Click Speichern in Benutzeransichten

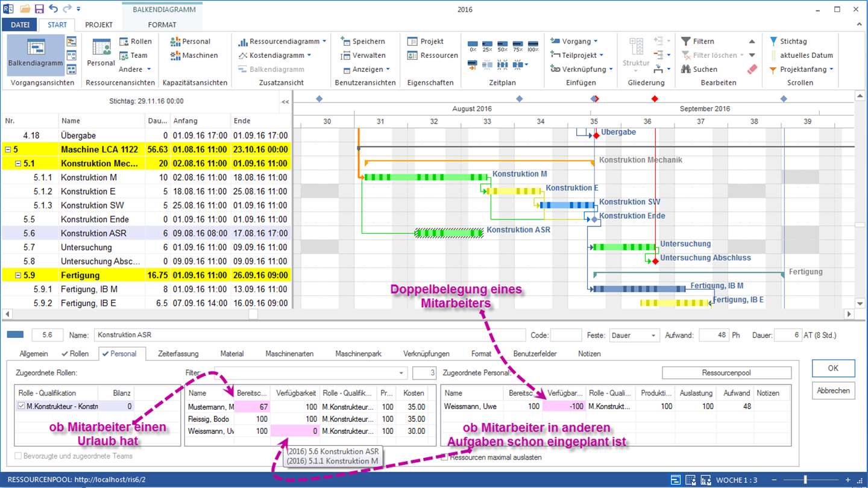click(362, 41)
